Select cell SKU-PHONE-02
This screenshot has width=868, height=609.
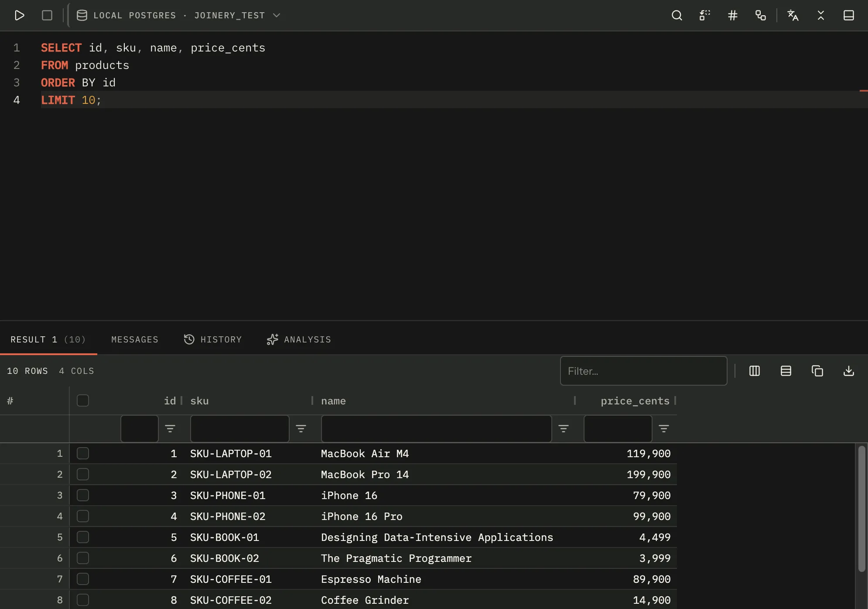(228, 517)
